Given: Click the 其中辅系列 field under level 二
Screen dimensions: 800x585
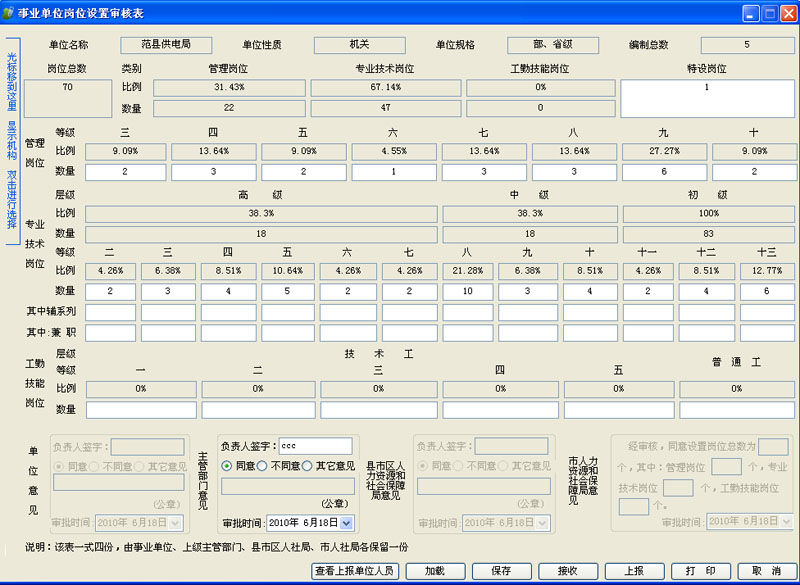Looking at the screenshot, I should 110,312.
